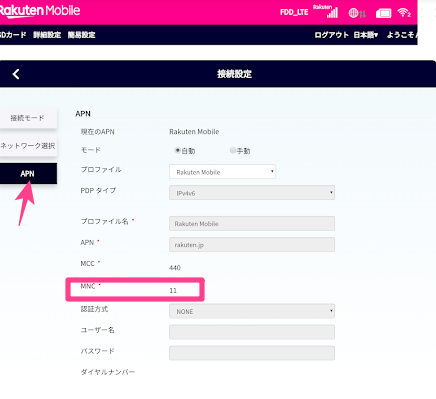The image size is (436, 399).
Task: Open the プロファイル Rakuten Mobile dropdown
Action: click(x=222, y=172)
